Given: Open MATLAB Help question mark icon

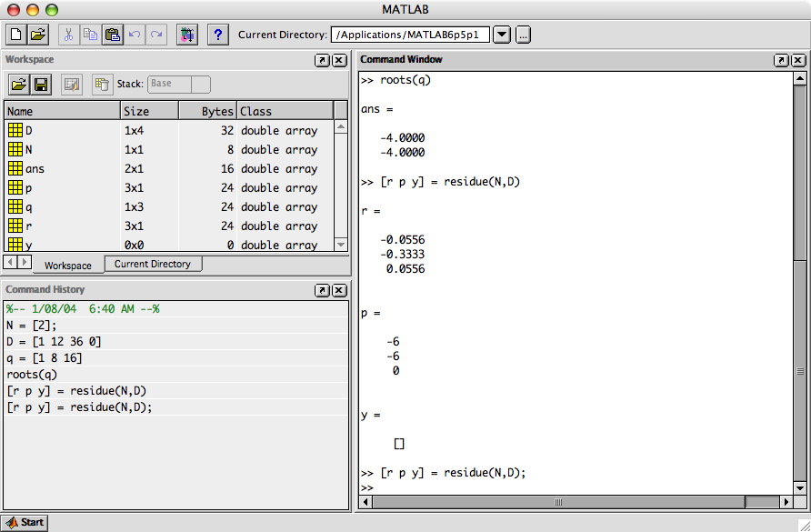Looking at the screenshot, I should (217, 35).
